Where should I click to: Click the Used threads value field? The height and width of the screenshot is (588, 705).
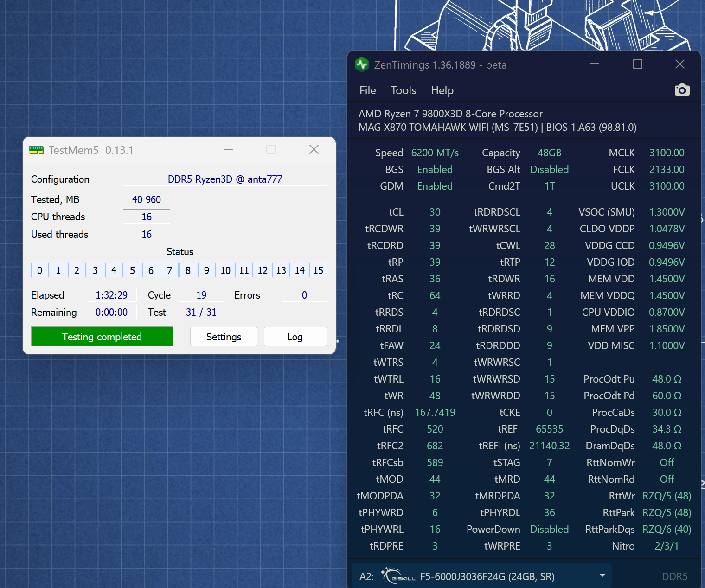[x=147, y=234]
